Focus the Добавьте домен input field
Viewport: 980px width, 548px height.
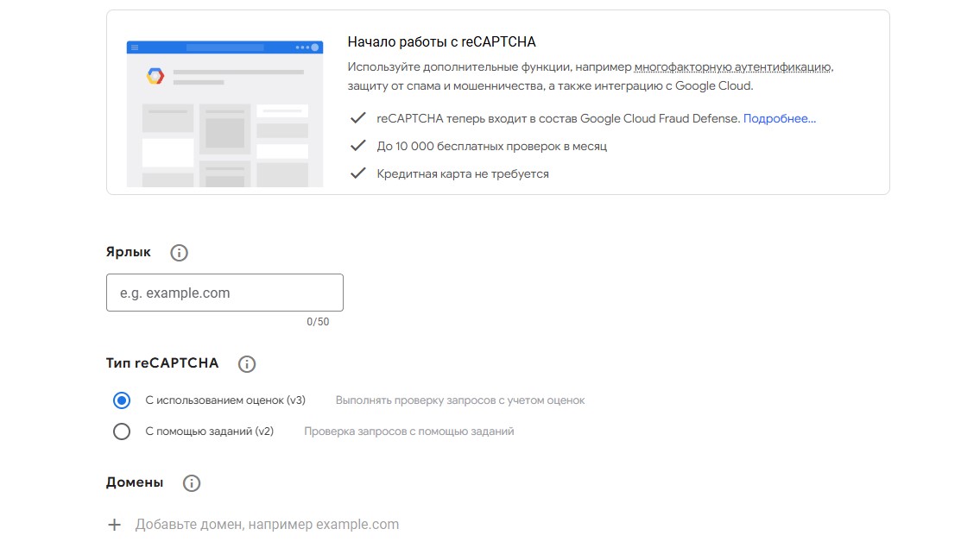(267, 525)
